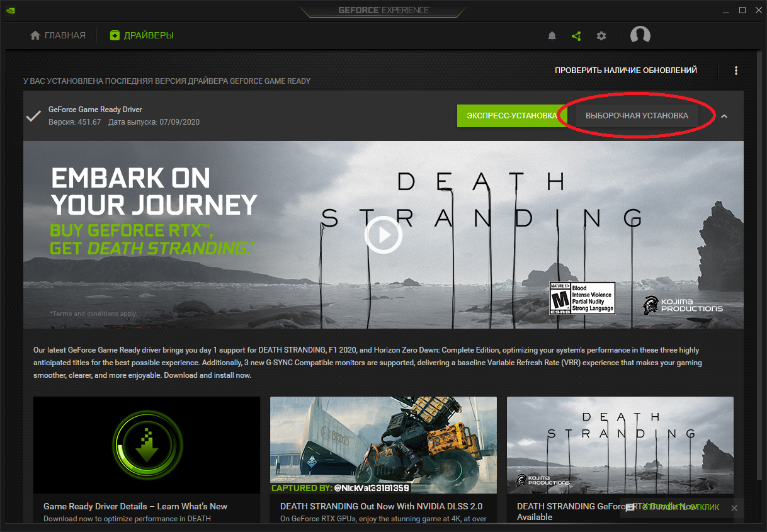Open Game Ready Driver Details thumbnail
767x532 pixels.
click(146, 444)
